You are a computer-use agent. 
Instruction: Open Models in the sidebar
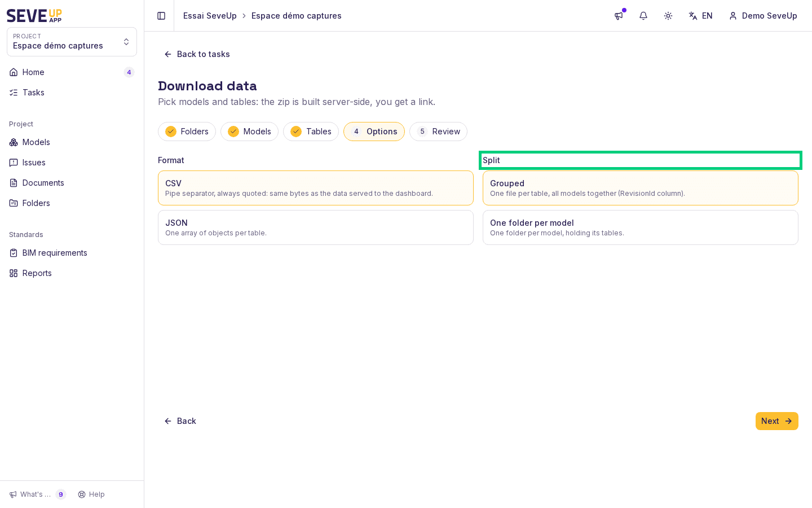click(72, 142)
